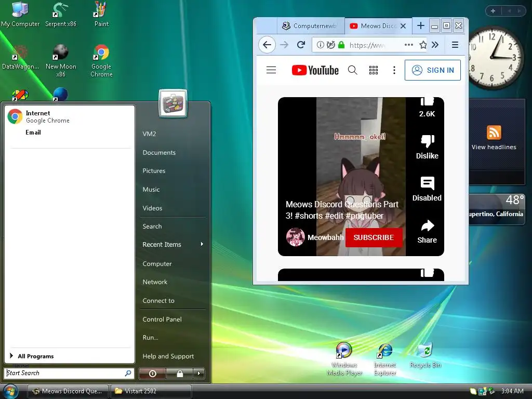Image resolution: width=532 pixels, height=399 pixels.
Task: Click the YouTube SIGN IN button
Action: tap(433, 70)
